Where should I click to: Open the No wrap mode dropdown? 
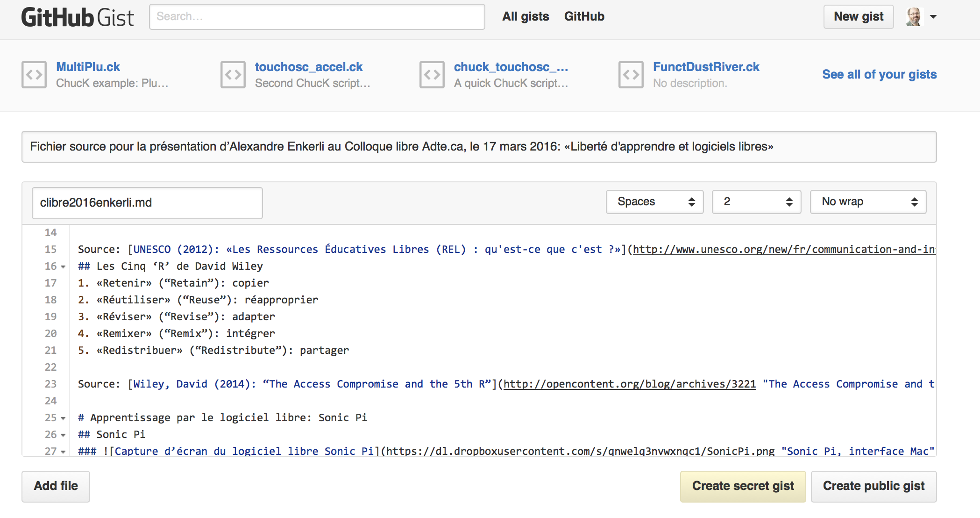[x=868, y=202]
